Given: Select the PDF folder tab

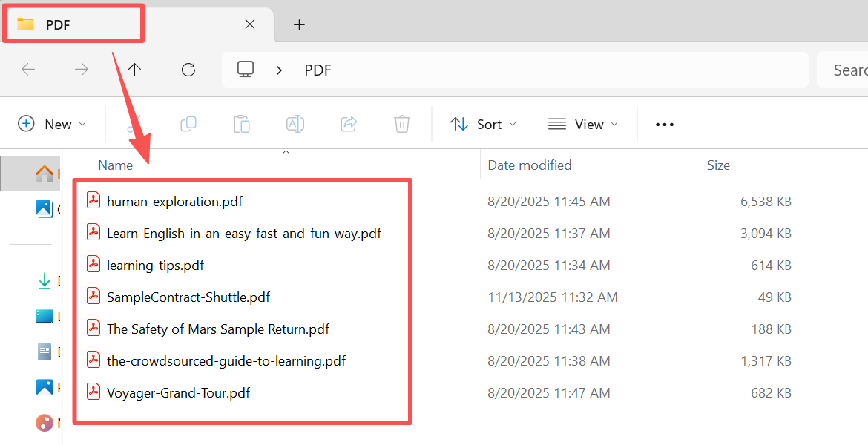Looking at the screenshot, I should tap(73, 24).
